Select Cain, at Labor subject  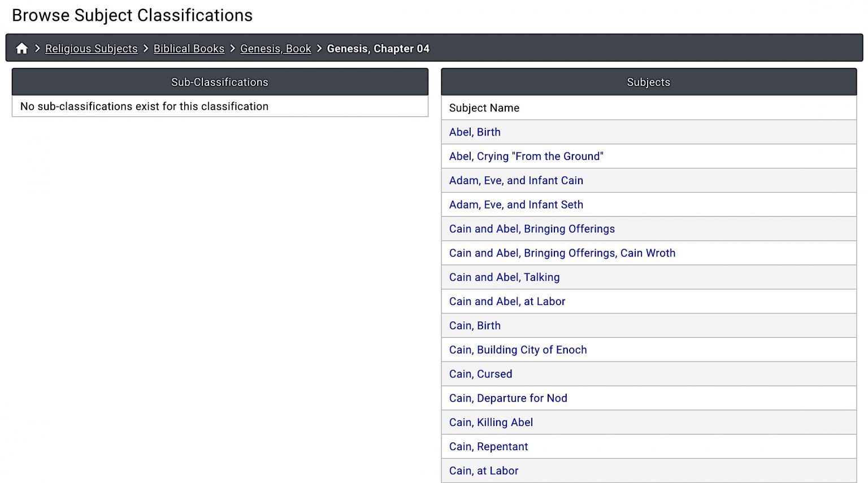click(x=484, y=471)
